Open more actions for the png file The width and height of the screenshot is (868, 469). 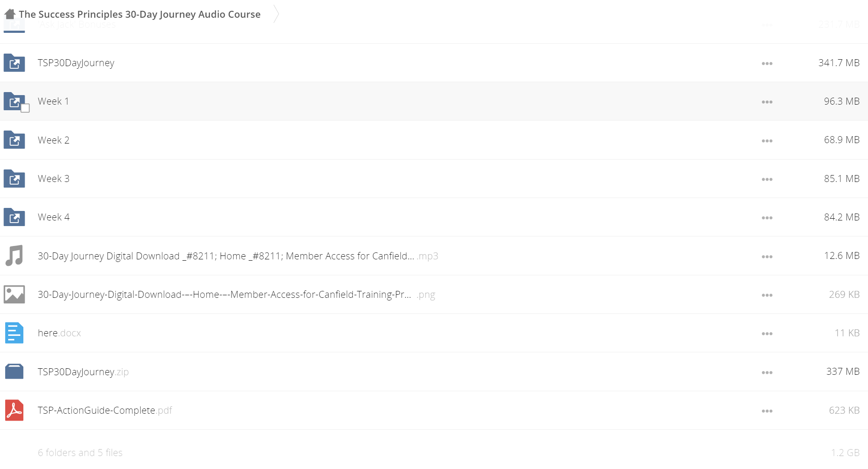pyautogui.click(x=767, y=295)
